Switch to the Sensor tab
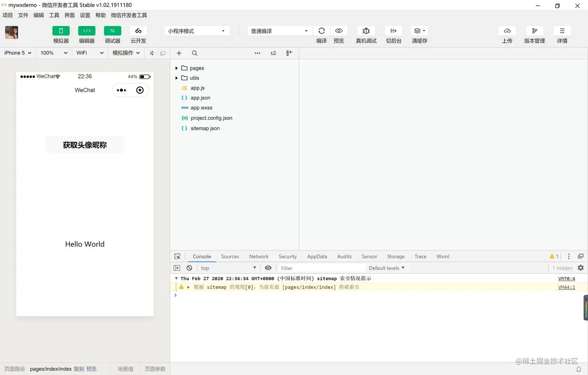The width and height of the screenshot is (588, 375). pos(369,256)
